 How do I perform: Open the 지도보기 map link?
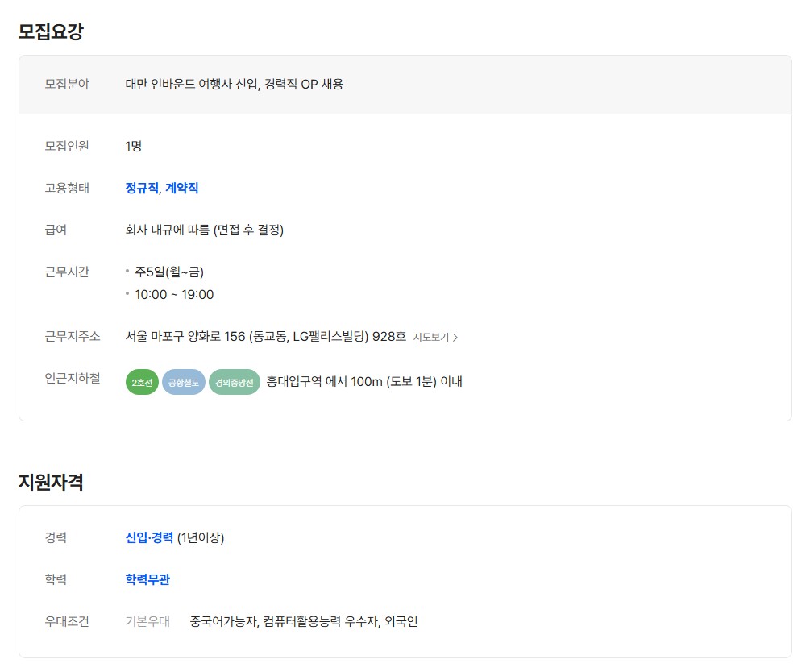[431, 338]
